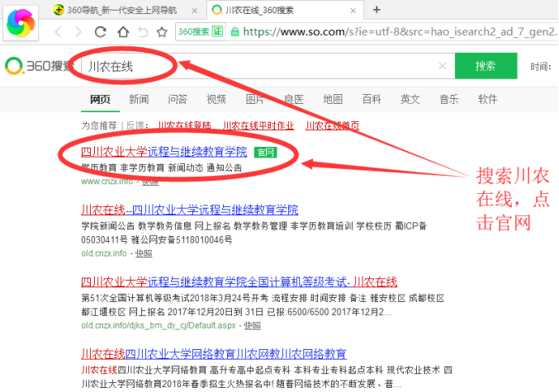Open the 问答 search tab
This screenshot has width=559, height=392.
pyautogui.click(x=178, y=99)
